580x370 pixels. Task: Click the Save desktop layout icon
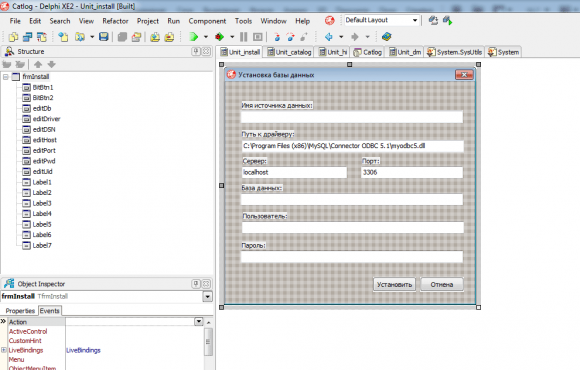[433, 20]
